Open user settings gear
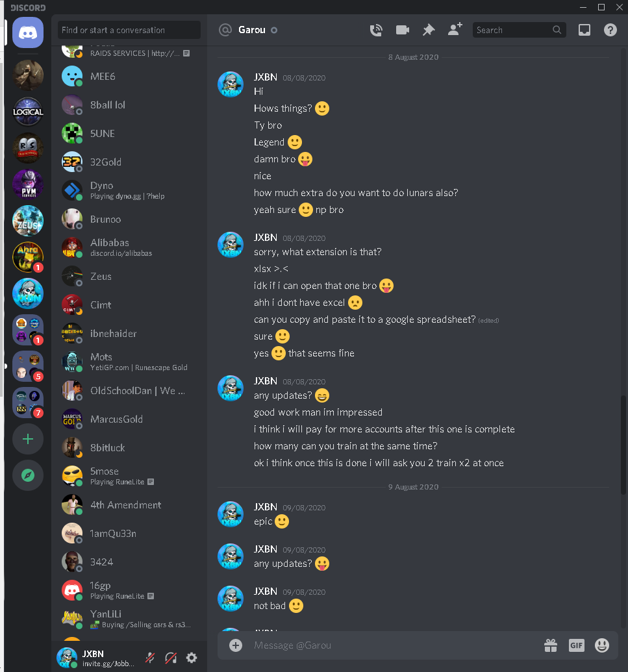Viewport: 628px width, 672px height. coord(192,658)
